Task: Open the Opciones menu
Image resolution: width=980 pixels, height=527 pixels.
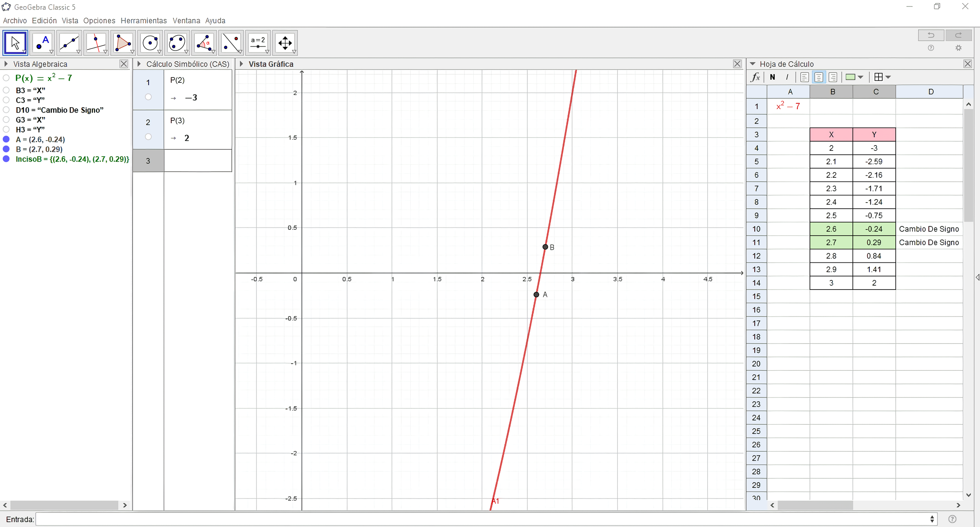Action: point(99,21)
